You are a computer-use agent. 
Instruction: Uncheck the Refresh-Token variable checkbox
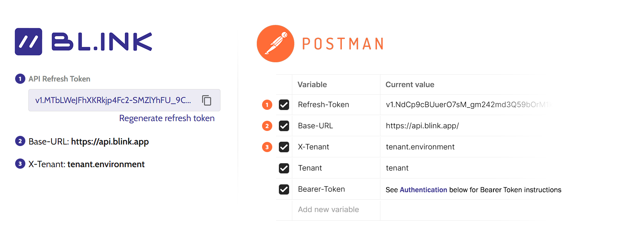(x=284, y=105)
